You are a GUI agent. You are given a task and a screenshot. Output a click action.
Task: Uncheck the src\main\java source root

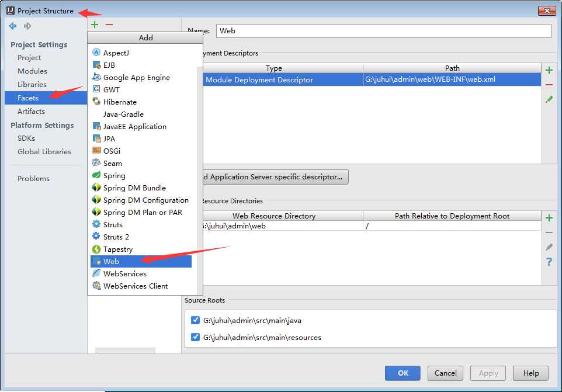click(x=195, y=320)
